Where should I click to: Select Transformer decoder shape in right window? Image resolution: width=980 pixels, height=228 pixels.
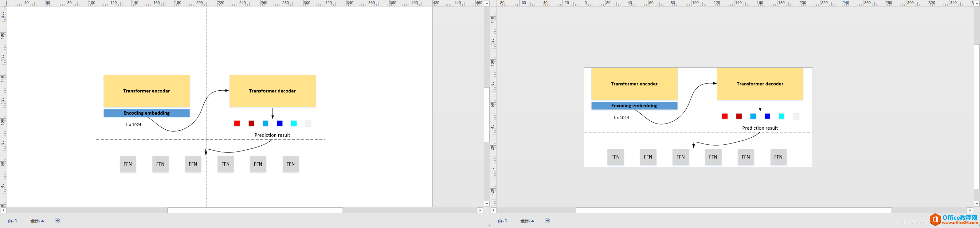[x=760, y=84]
